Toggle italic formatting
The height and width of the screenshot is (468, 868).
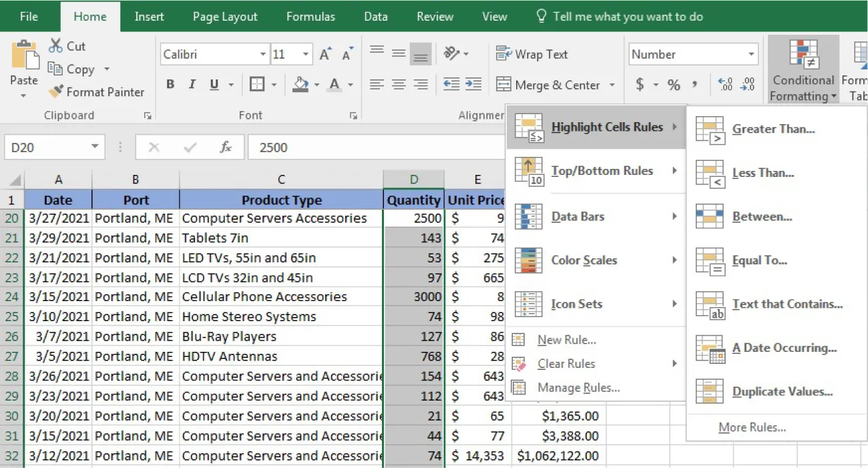coord(192,84)
